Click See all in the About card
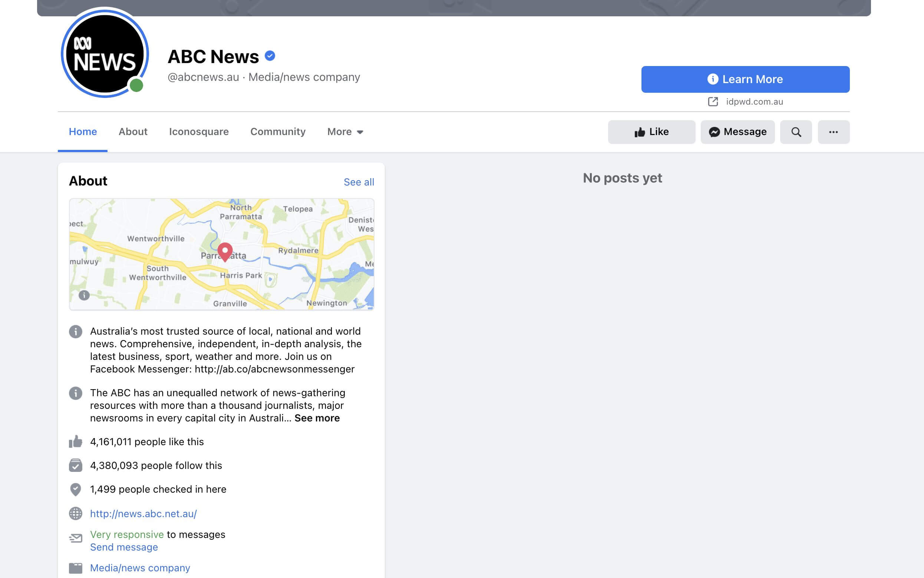The image size is (924, 578). point(359,182)
